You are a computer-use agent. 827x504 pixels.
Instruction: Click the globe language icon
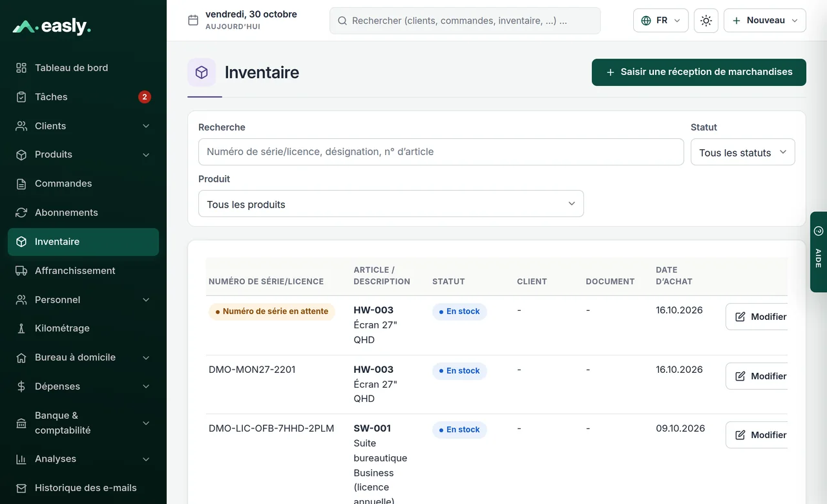pyautogui.click(x=646, y=21)
